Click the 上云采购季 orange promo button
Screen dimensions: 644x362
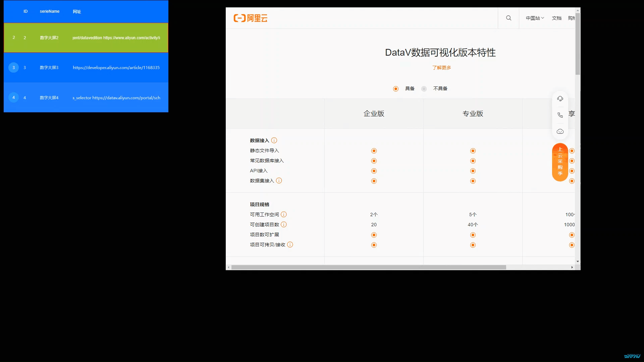[x=560, y=162]
